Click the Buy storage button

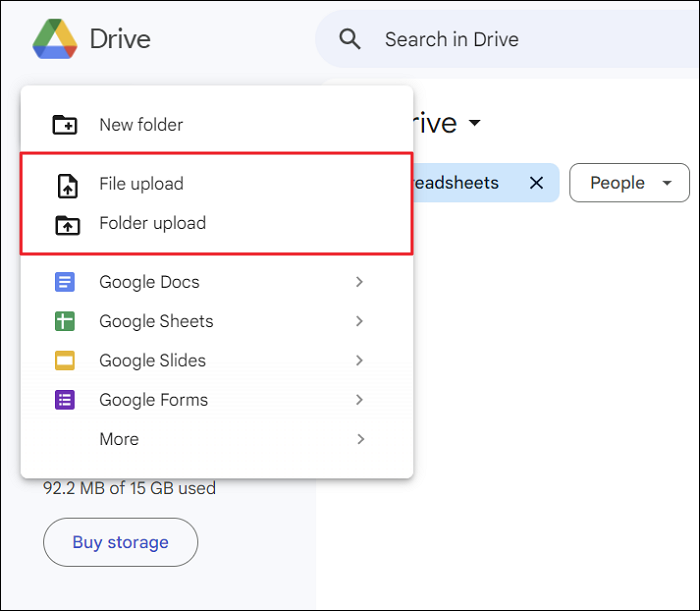[x=120, y=543]
